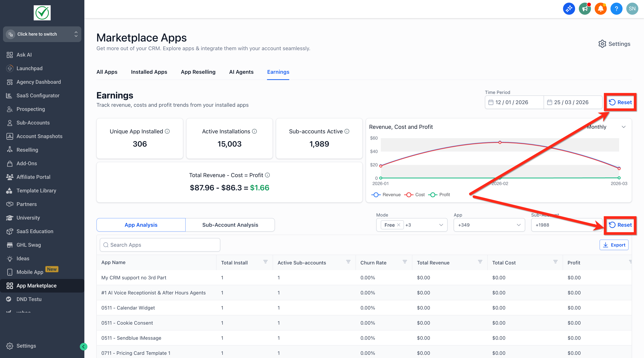
Task: Click the announcements megaphone icon
Action: [585, 9]
